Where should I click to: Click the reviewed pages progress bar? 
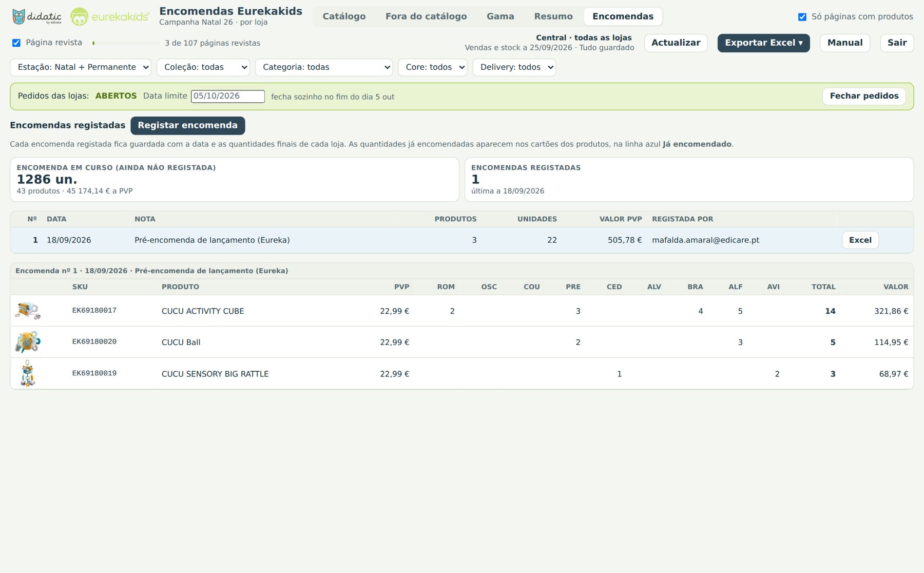click(x=126, y=43)
